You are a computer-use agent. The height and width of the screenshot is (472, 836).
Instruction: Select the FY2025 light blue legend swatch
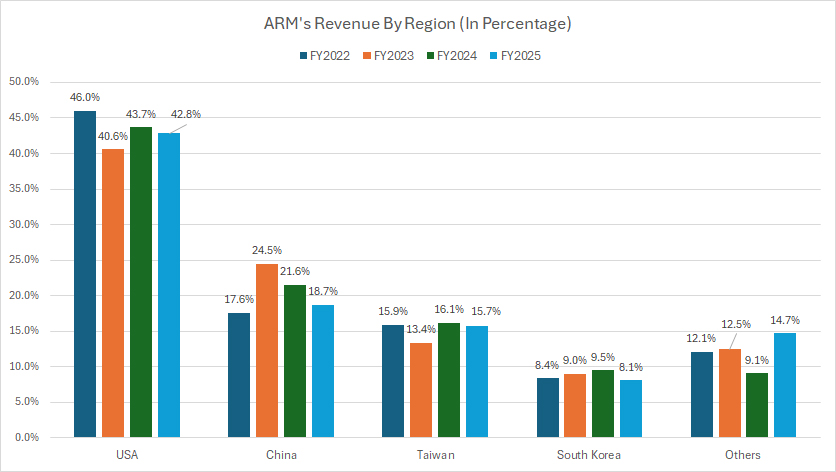[x=494, y=55]
